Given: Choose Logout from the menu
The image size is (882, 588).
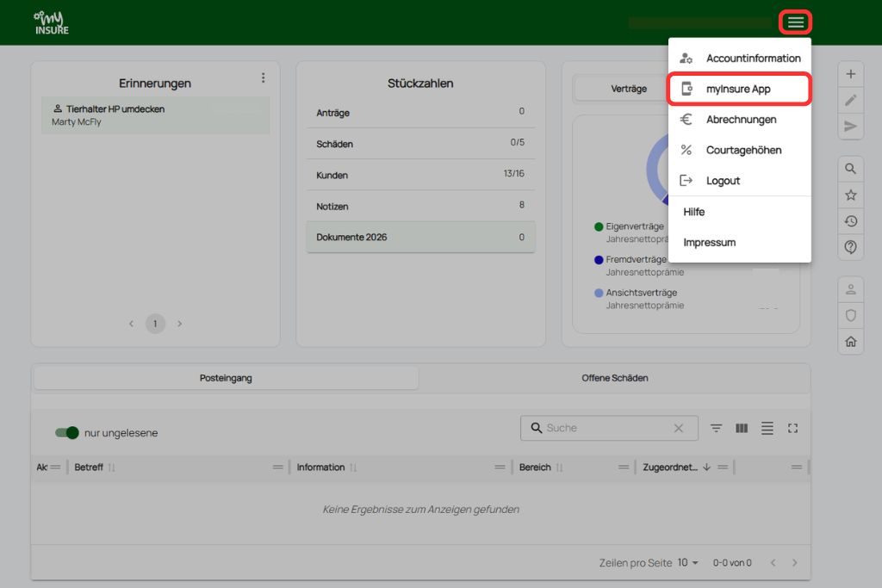Looking at the screenshot, I should coord(723,181).
